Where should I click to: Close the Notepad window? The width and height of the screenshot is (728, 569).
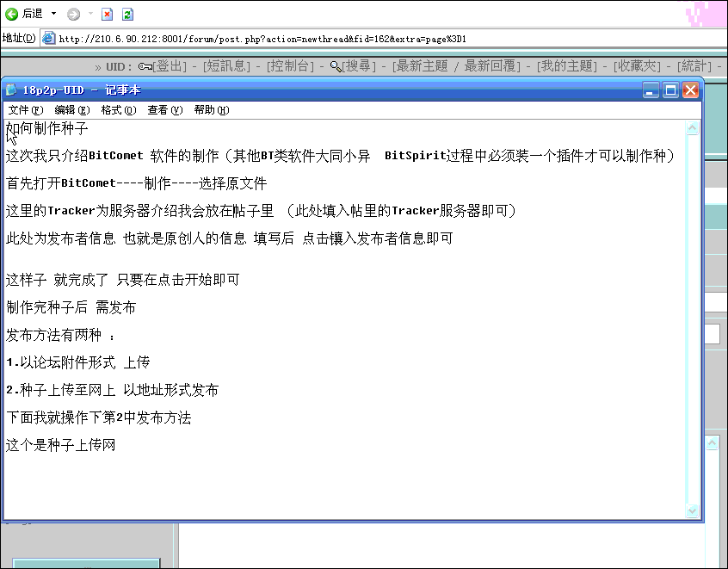(690, 90)
